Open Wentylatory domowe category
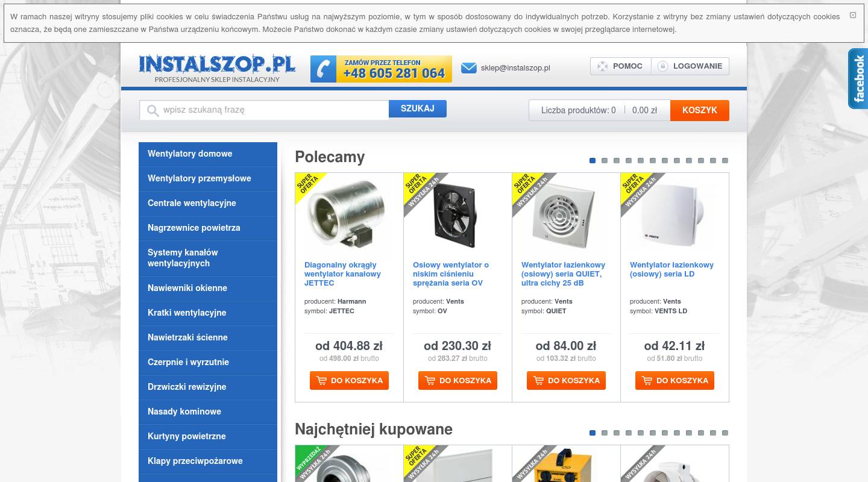The height and width of the screenshot is (482, 868). pyautogui.click(x=208, y=154)
